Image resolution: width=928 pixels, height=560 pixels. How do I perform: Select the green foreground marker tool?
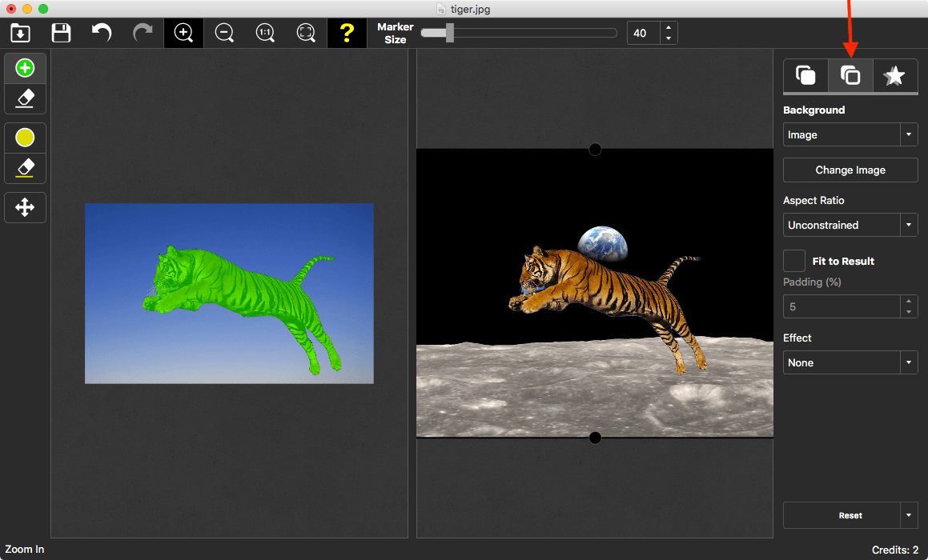[25, 67]
